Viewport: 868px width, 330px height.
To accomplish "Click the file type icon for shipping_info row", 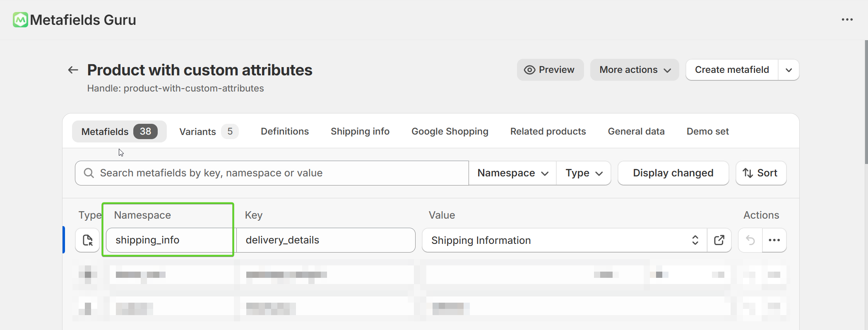I will coord(88,240).
